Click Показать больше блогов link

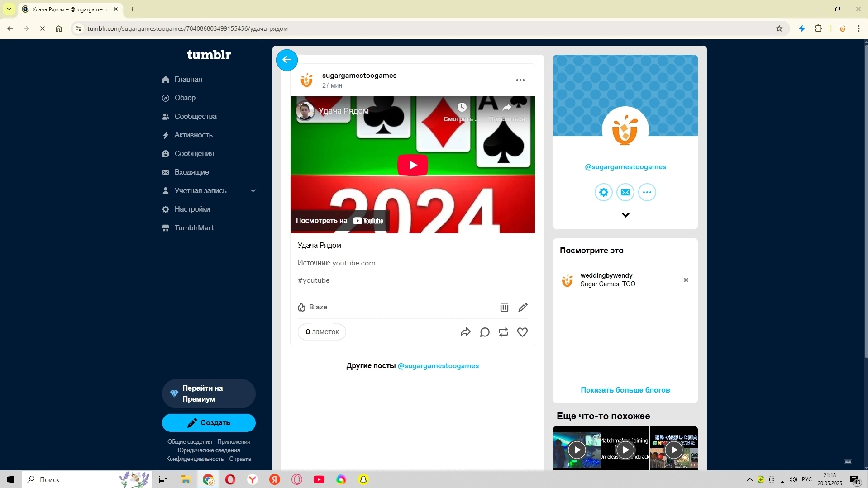[625, 390]
